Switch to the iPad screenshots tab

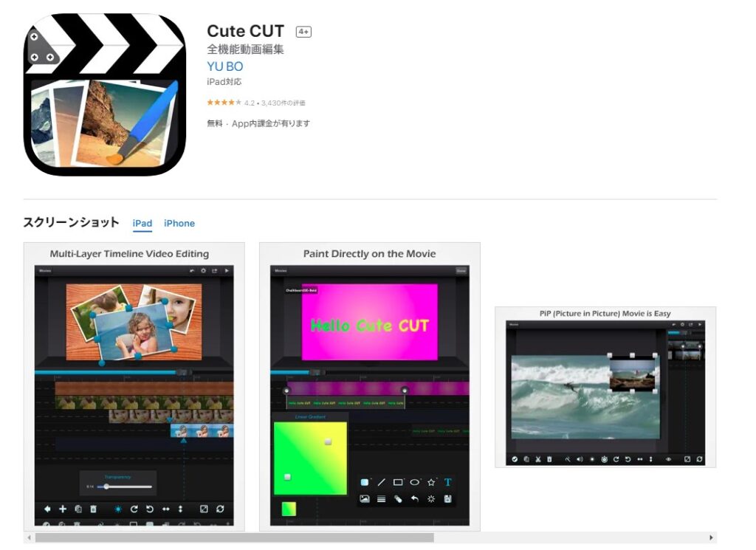pos(142,224)
